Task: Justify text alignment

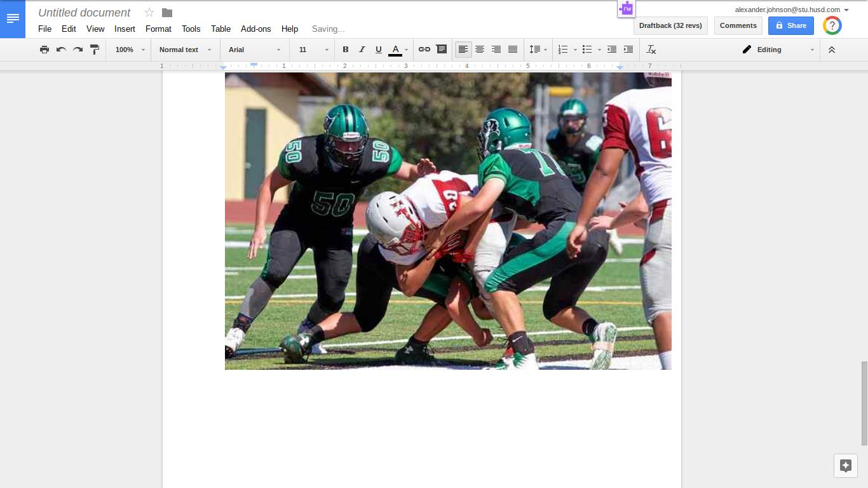Action: (x=513, y=50)
